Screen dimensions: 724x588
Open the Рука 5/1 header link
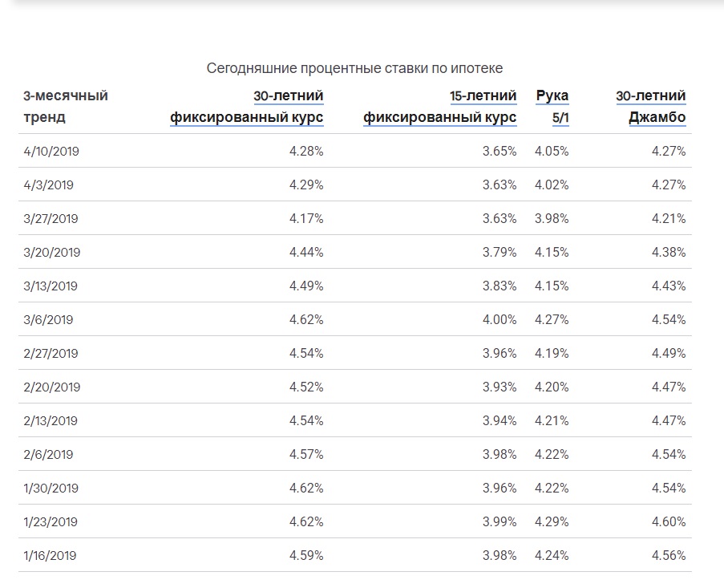[552, 107]
